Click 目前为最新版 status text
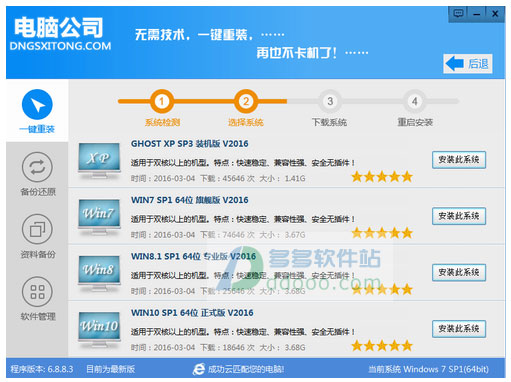Screen dimensions: 511x382 point(110,369)
